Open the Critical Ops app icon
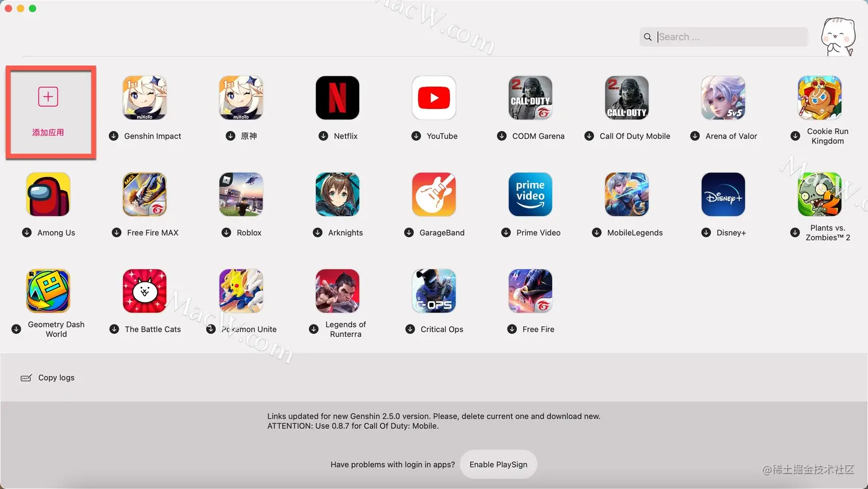 coord(434,291)
